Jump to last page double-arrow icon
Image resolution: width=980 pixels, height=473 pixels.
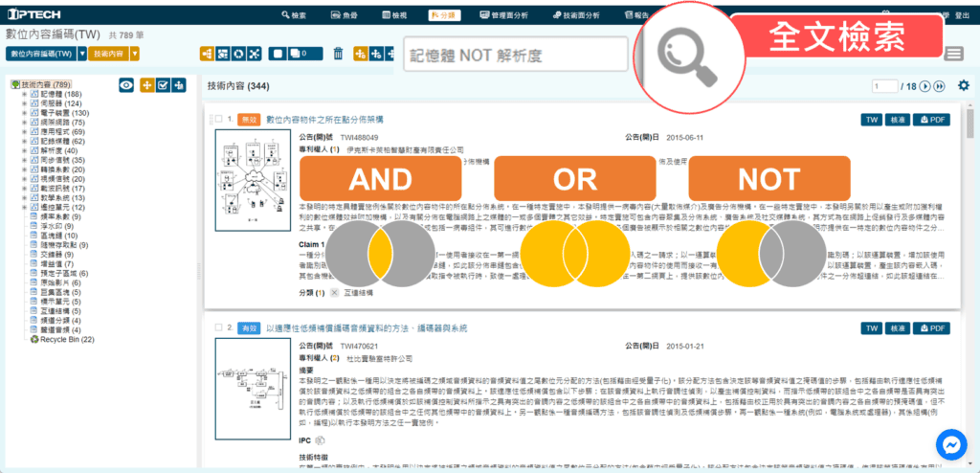pyautogui.click(x=940, y=86)
